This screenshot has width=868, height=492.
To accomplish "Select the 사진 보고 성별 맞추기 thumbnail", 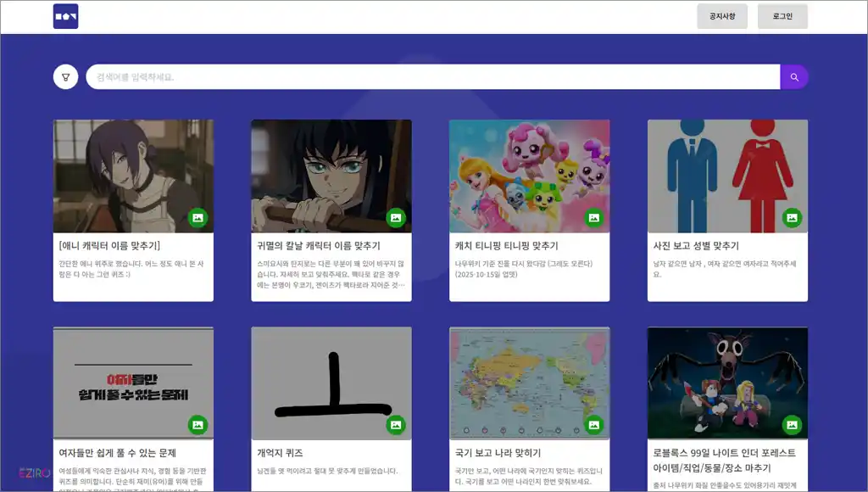I will tap(727, 176).
